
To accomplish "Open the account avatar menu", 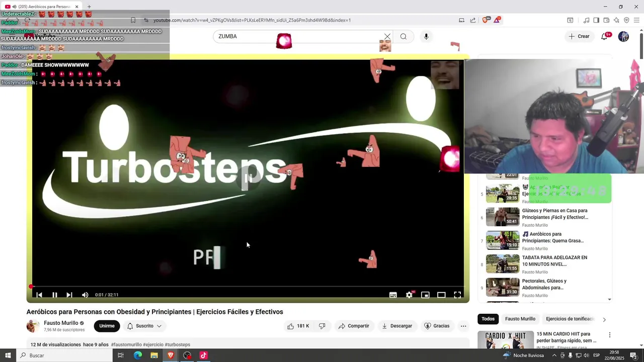I will tap(623, 36).
